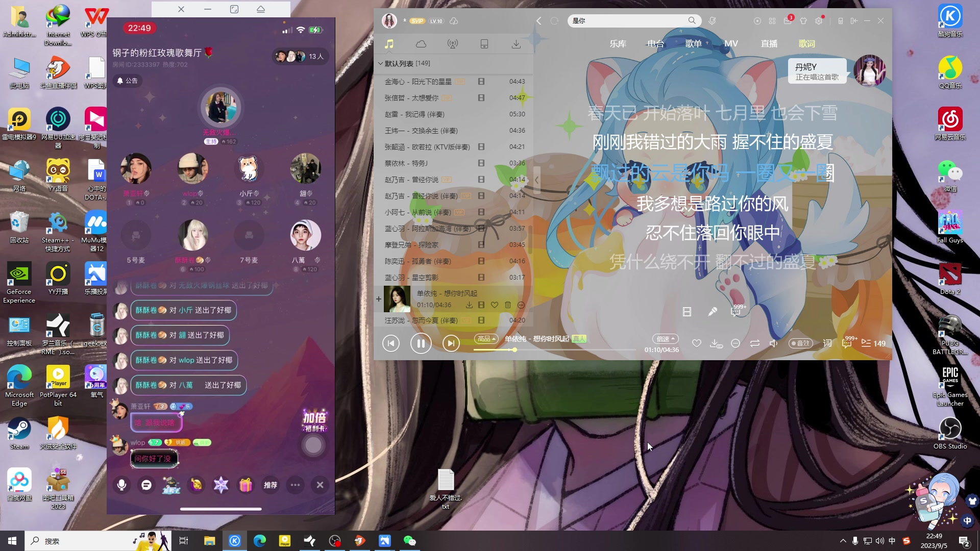Viewport: 980px width, 551px height.
Task: Open the skin shirt icon
Action: [x=803, y=21]
